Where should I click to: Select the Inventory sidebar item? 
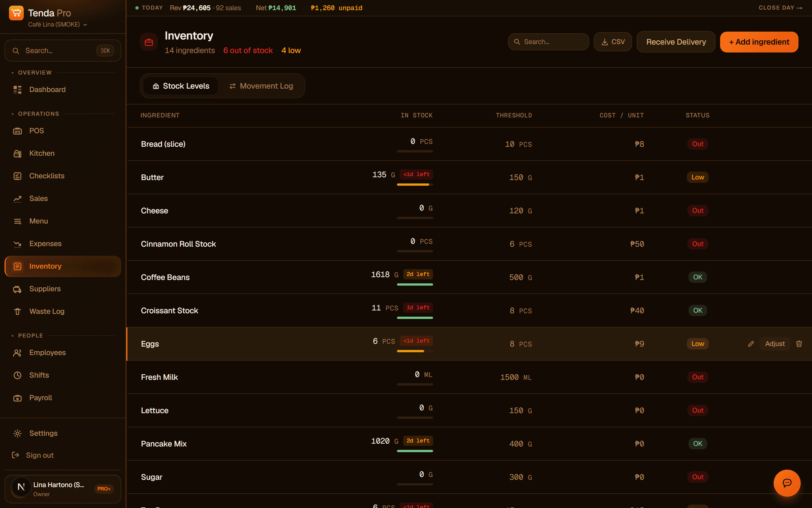pyautogui.click(x=63, y=266)
